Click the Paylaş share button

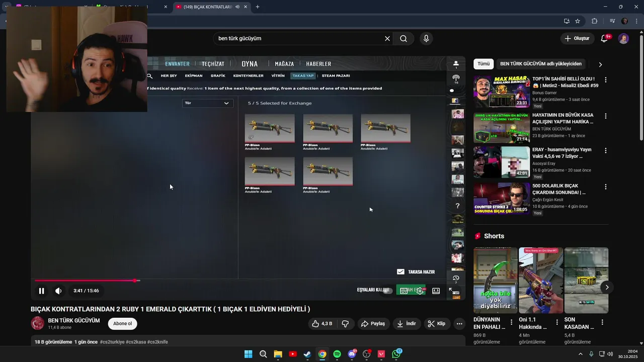click(x=373, y=324)
